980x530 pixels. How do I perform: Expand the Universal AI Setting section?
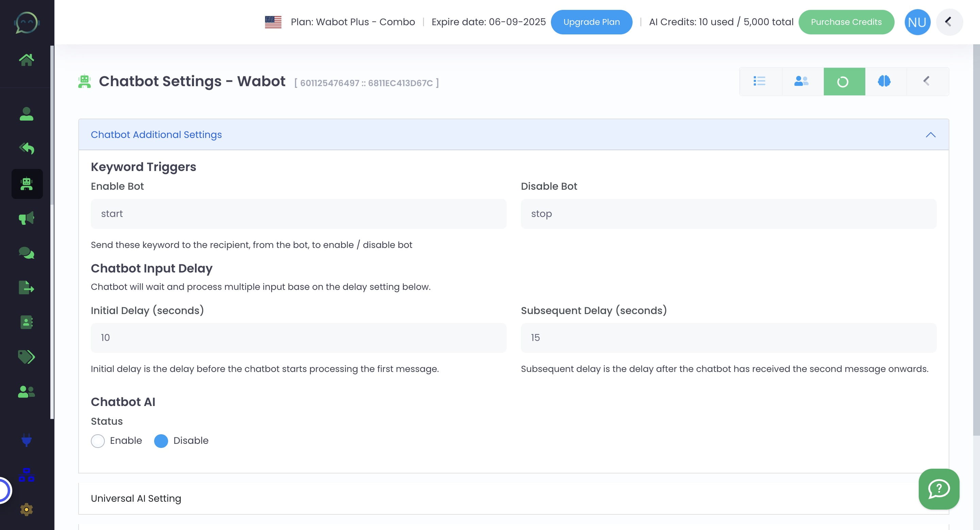point(136,498)
